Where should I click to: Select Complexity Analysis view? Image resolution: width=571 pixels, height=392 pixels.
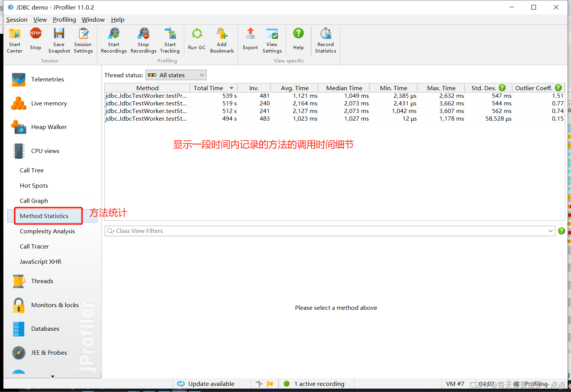point(47,231)
